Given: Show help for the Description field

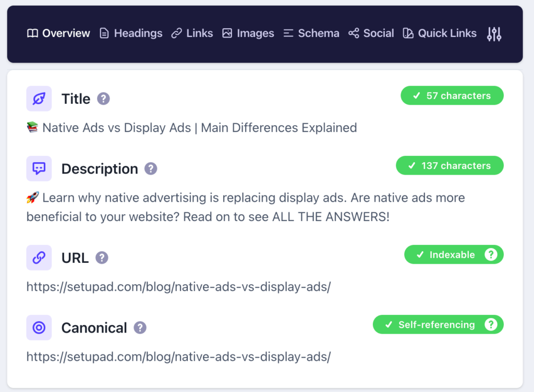Looking at the screenshot, I should pyautogui.click(x=151, y=168).
